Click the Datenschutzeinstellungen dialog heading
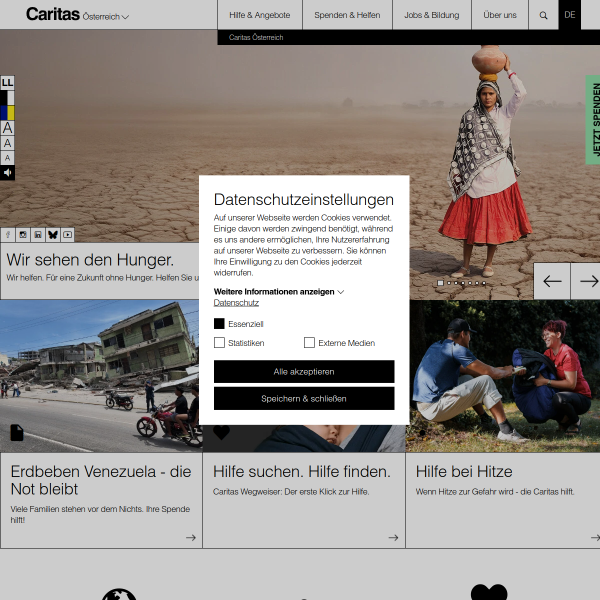 pyautogui.click(x=304, y=199)
